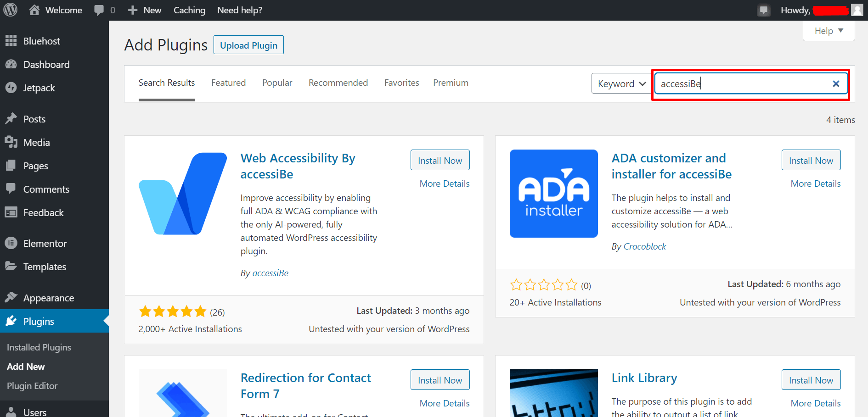868x417 pixels.
Task: Click the accessiBe plugin logo thumbnail
Action: pyautogui.click(x=183, y=194)
